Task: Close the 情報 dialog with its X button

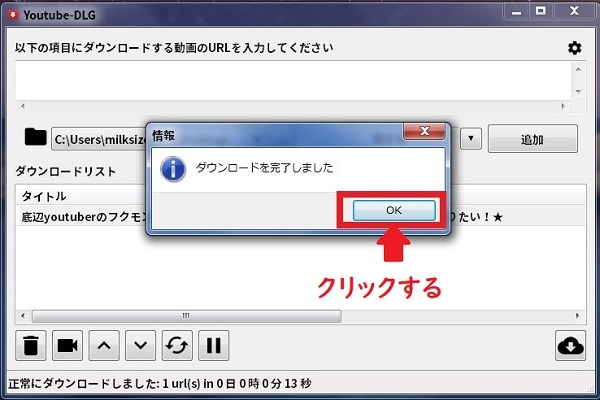Action: tap(424, 131)
